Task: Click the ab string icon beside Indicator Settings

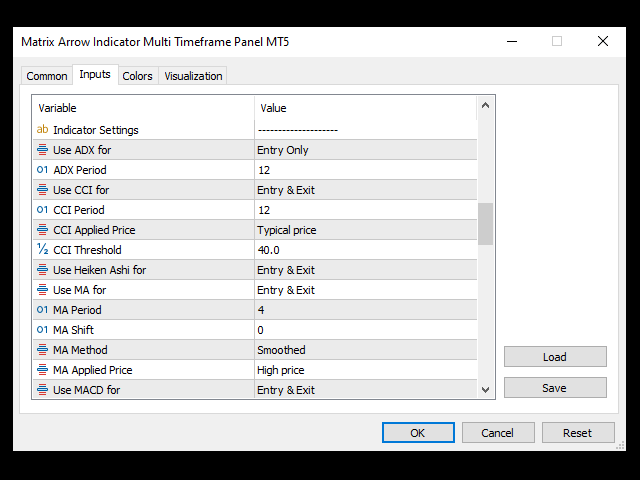Action: (42, 130)
